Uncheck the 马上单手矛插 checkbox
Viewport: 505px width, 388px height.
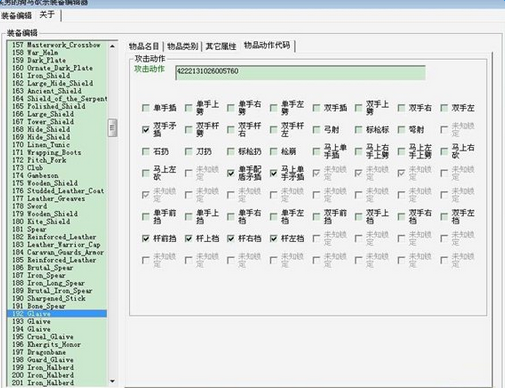tap(273, 173)
